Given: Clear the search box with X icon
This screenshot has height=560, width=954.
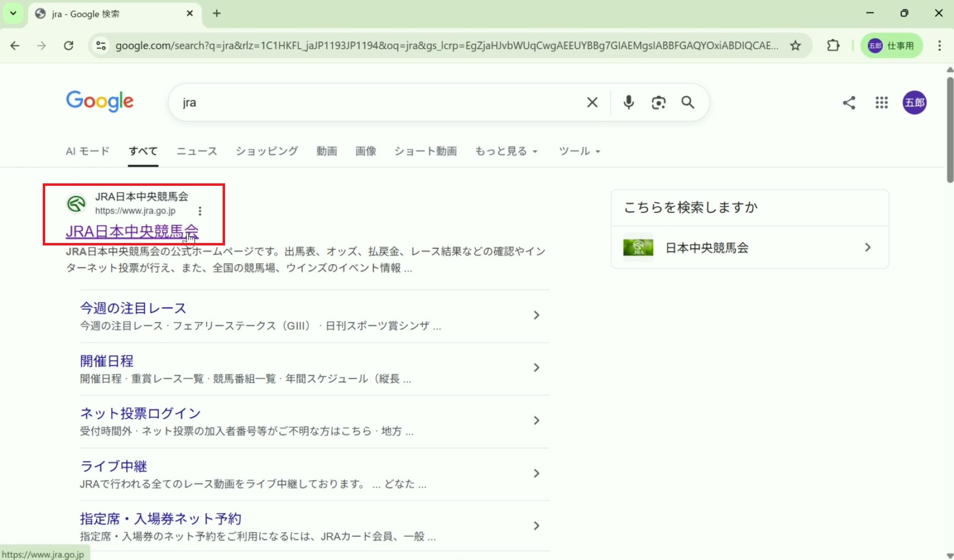Looking at the screenshot, I should tap(592, 102).
